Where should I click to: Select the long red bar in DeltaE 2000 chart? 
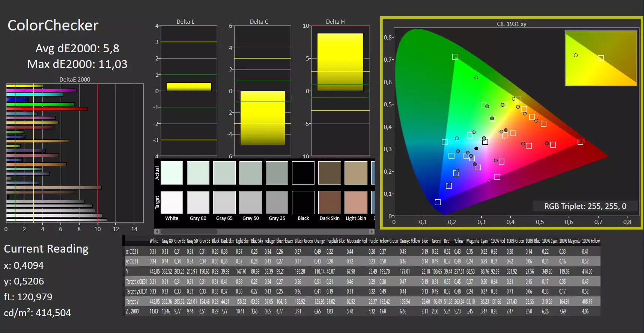(47, 109)
